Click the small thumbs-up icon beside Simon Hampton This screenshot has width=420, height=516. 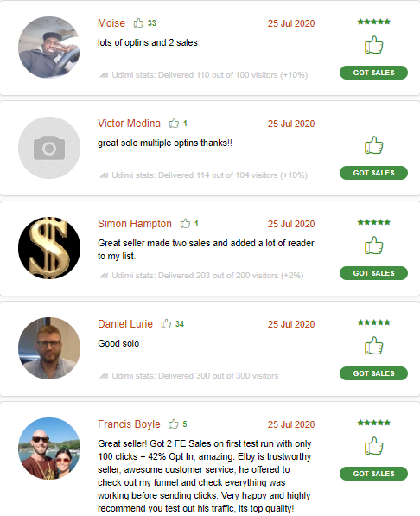coord(185,224)
